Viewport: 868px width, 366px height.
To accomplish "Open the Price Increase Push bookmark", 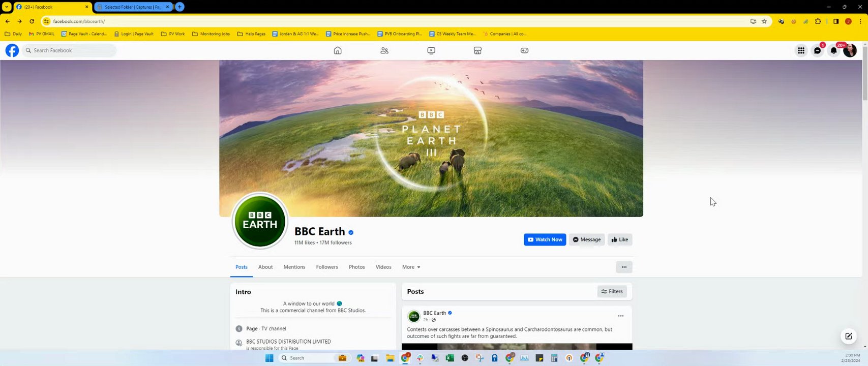I will (348, 34).
